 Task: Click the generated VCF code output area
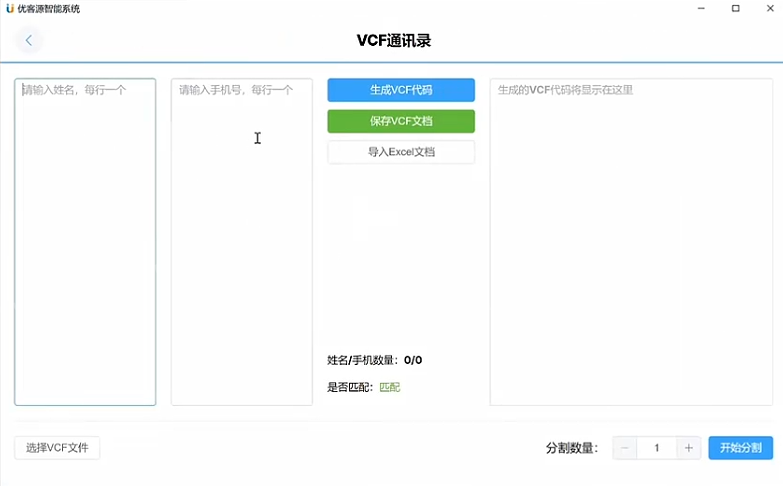point(631,242)
